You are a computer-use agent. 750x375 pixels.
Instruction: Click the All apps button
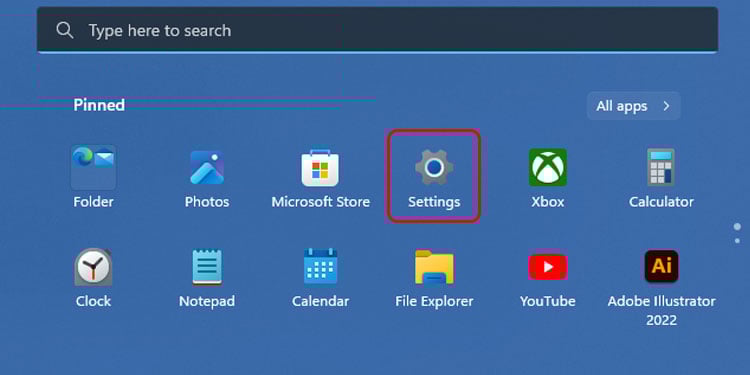[634, 106]
